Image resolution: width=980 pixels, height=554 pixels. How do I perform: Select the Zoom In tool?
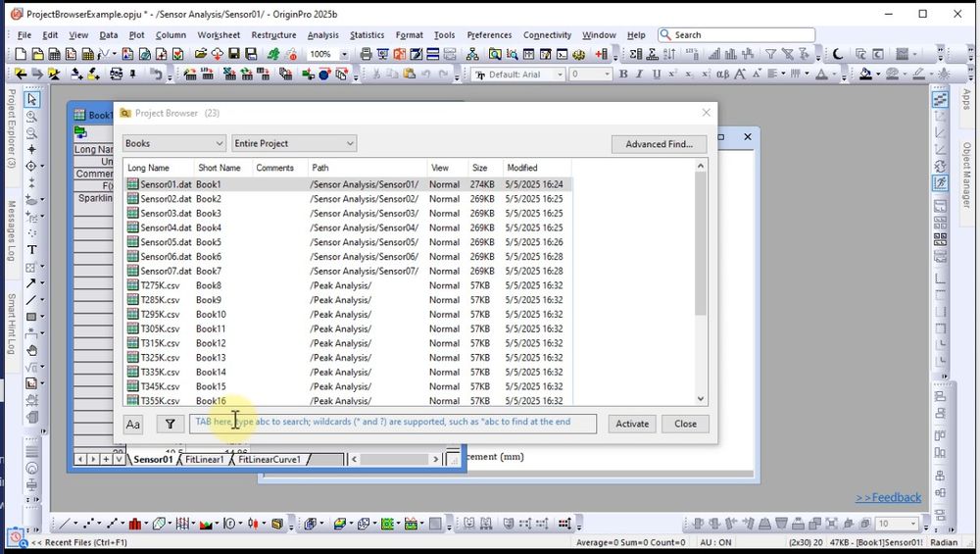[x=31, y=117]
